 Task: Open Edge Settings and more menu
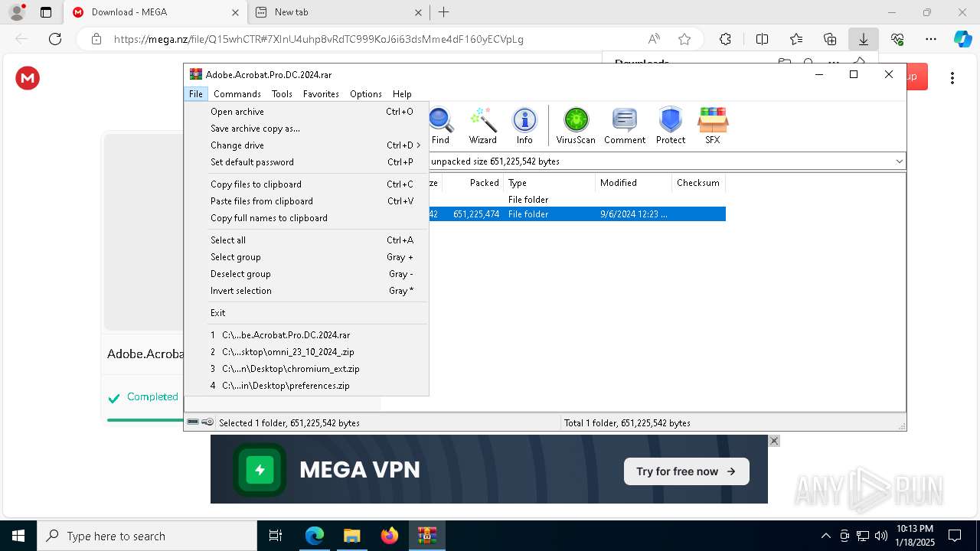point(931,39)
